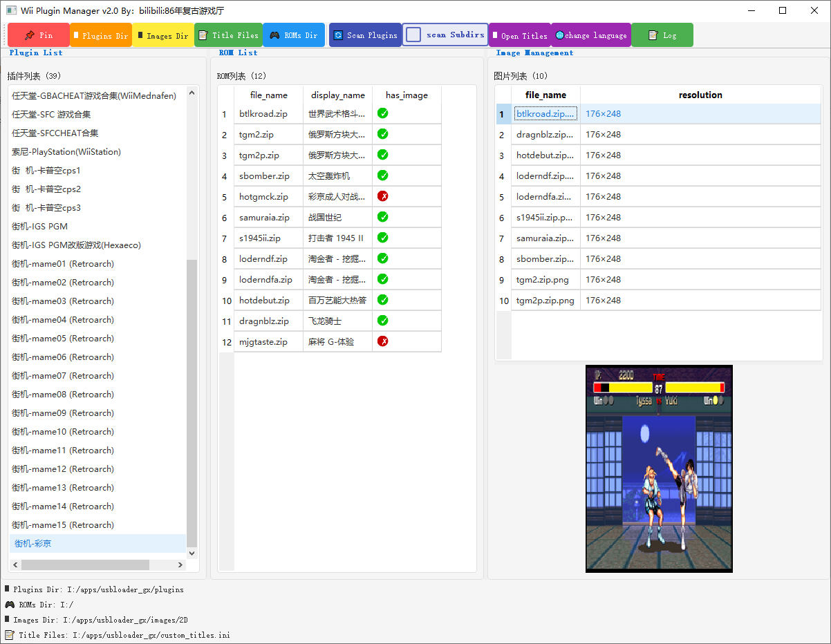Image resolution: width=831 pixels, height=644 pixels.
Task: Select plugin 街机-mame10 (Retroarch)
Action: (x=97, y=432)
